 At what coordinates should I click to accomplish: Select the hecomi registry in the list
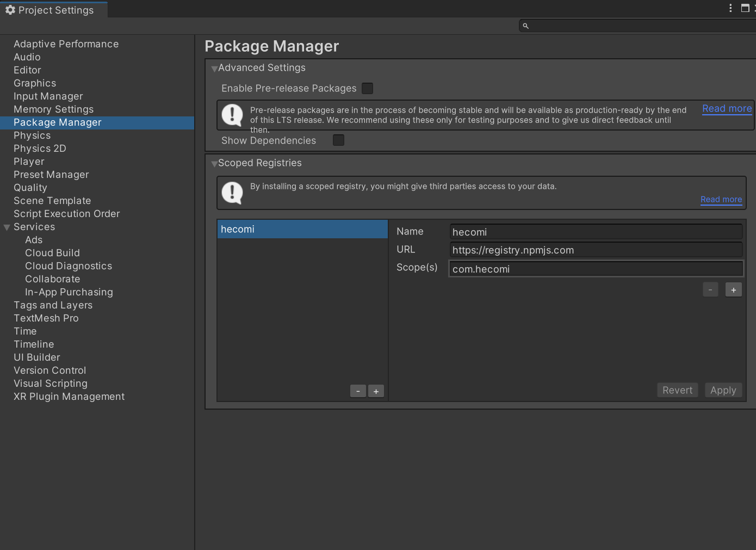pyautogui.click(x=302, y=229)
